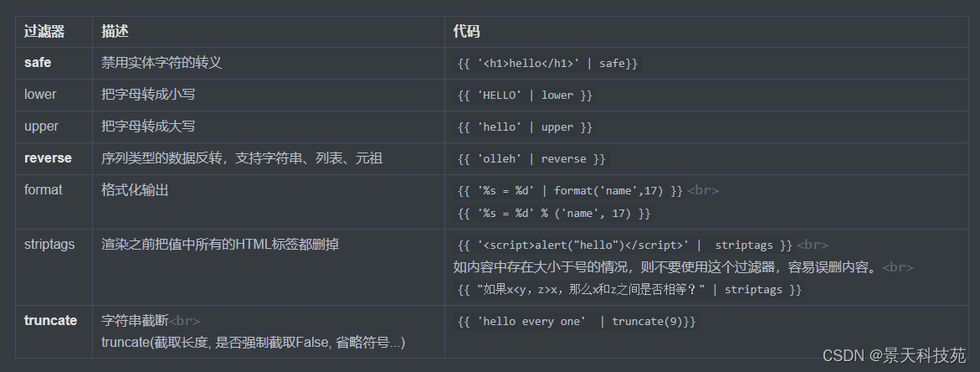
Task: Select the truncate filter name cell
Action: tap(50, 320)
